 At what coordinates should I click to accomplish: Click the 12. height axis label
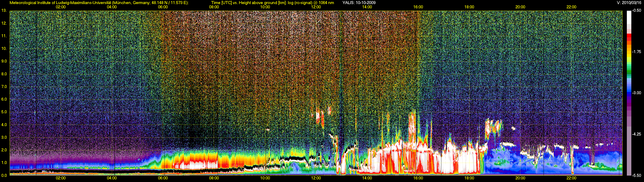point(4,23)
